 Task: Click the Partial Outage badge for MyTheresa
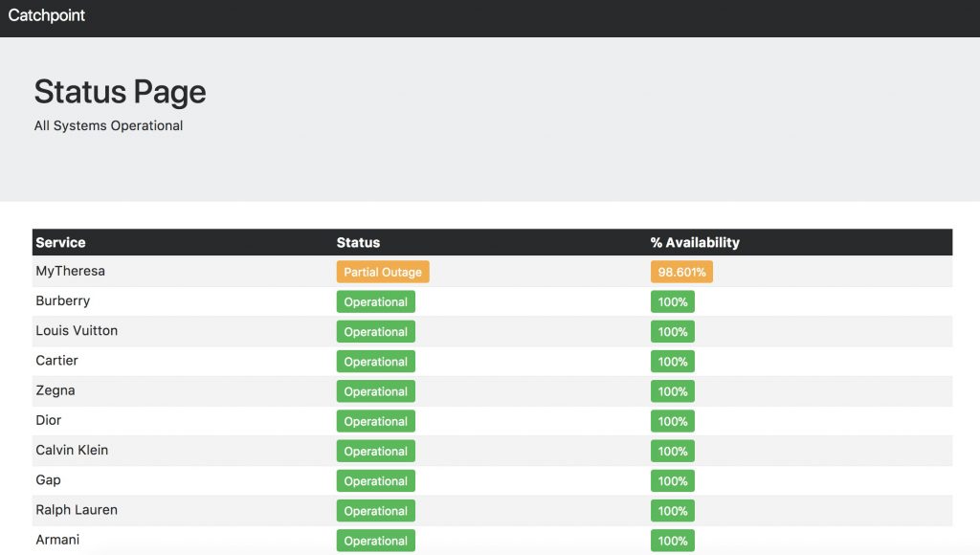[383, 272]
